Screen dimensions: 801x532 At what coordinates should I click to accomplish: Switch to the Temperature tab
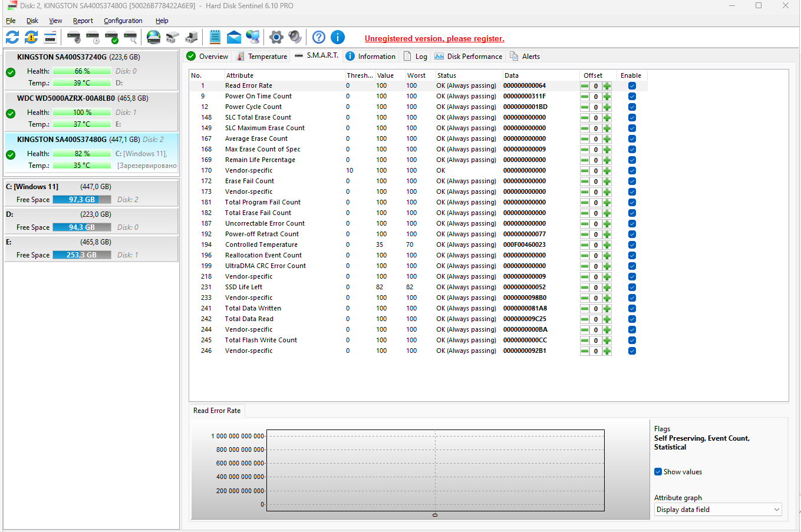tap(262, 57)
